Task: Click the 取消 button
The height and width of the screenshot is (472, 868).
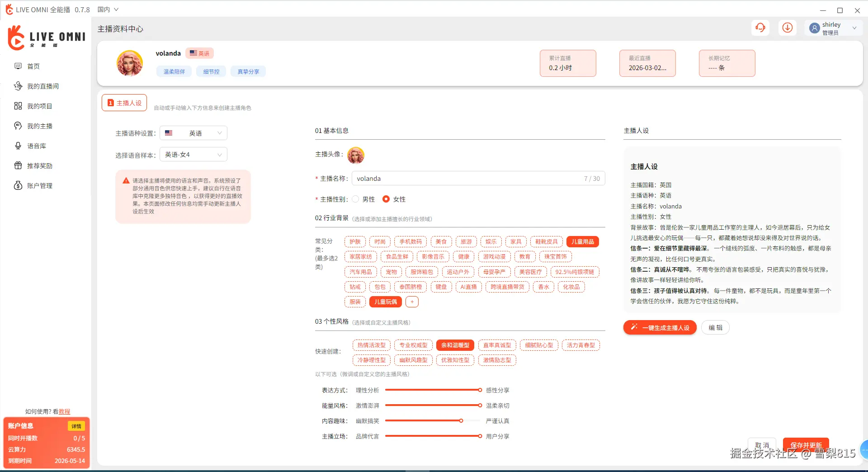Action: point(762,445)
